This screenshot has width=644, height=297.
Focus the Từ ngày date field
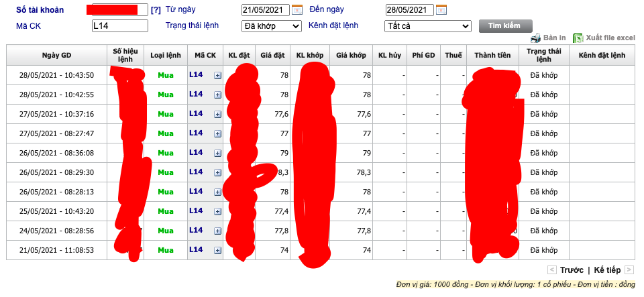coord(266,9)
